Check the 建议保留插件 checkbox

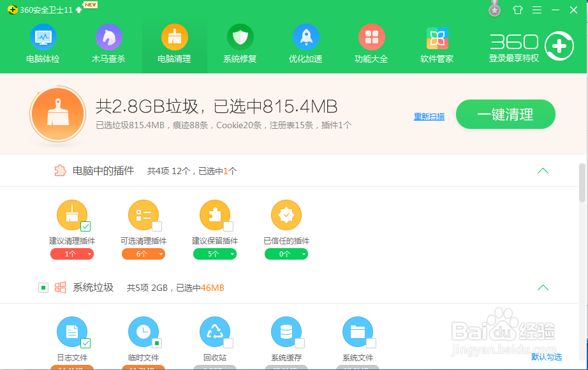click(228, 226)
